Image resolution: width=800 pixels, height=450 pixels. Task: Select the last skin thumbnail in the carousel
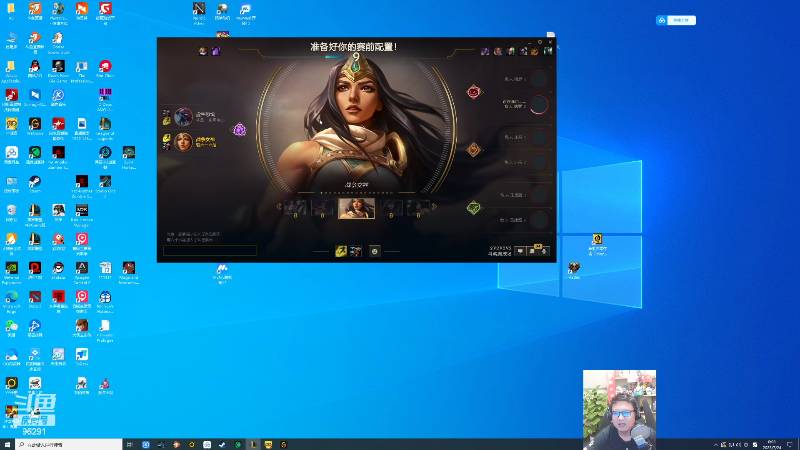coord(418,208)
